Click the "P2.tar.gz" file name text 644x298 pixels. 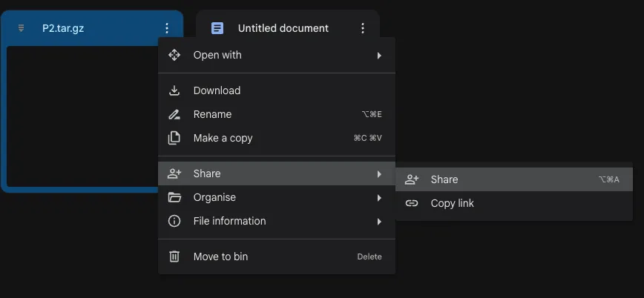coord(65,28)
